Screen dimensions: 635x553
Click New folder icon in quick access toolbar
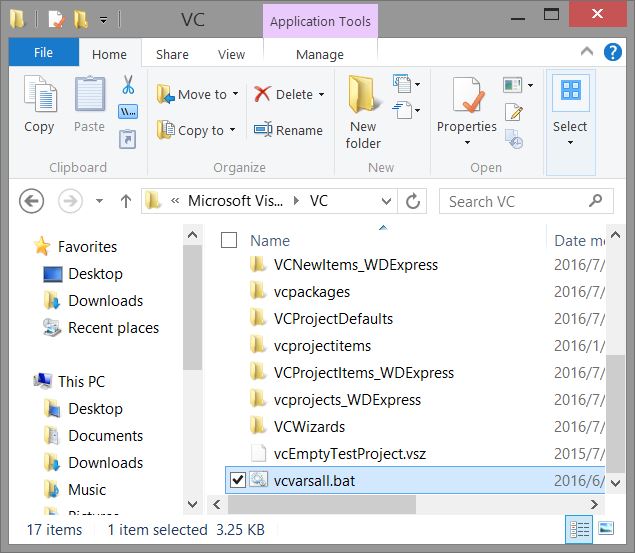tap(80, 19)
